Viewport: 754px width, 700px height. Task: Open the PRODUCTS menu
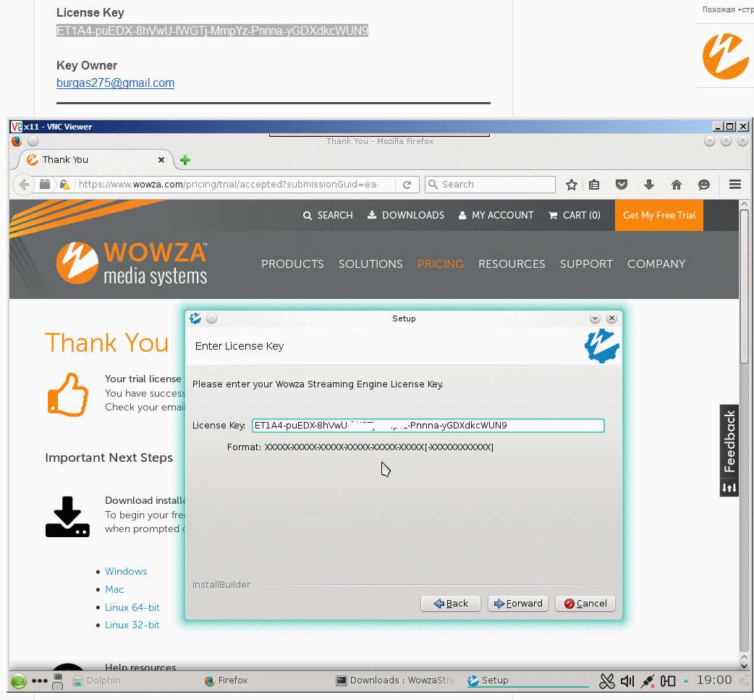pos(292,264)
